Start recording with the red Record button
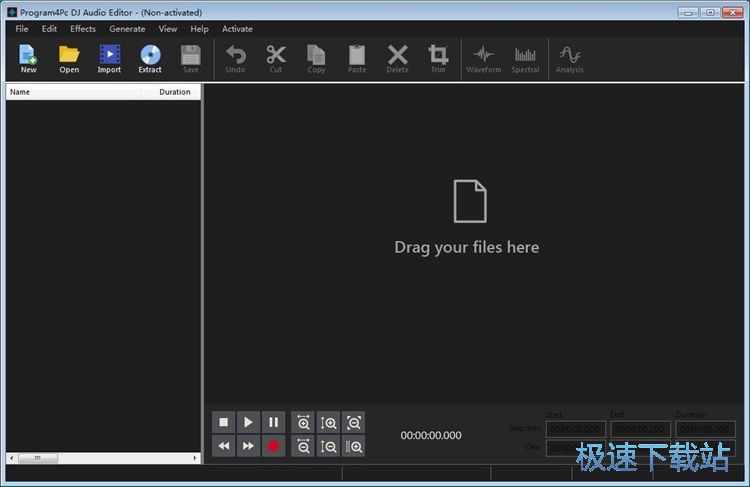This screenshot has height=487, width=750. click(273, 447)
